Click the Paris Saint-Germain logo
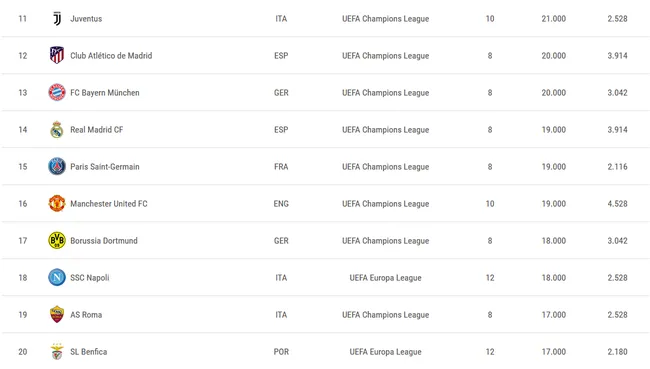Image resolution: width=650 pixels, height=369 pixels. [x=57, y=166]
